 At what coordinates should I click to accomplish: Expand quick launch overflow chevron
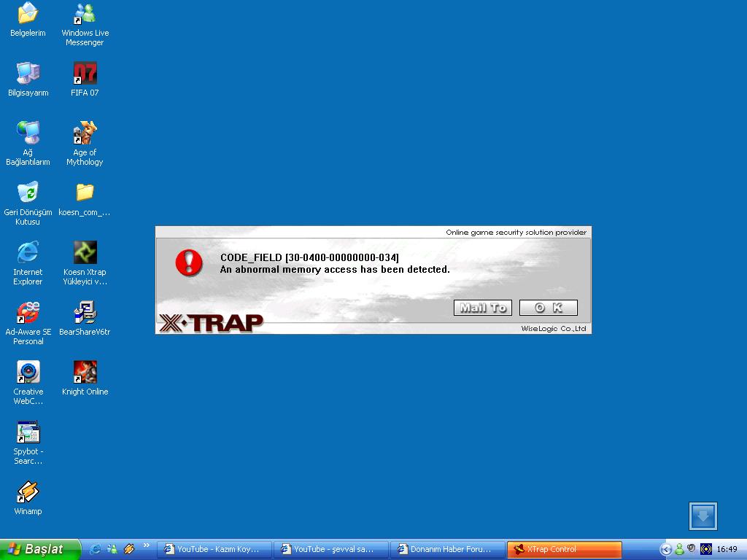tap(146, 545)
